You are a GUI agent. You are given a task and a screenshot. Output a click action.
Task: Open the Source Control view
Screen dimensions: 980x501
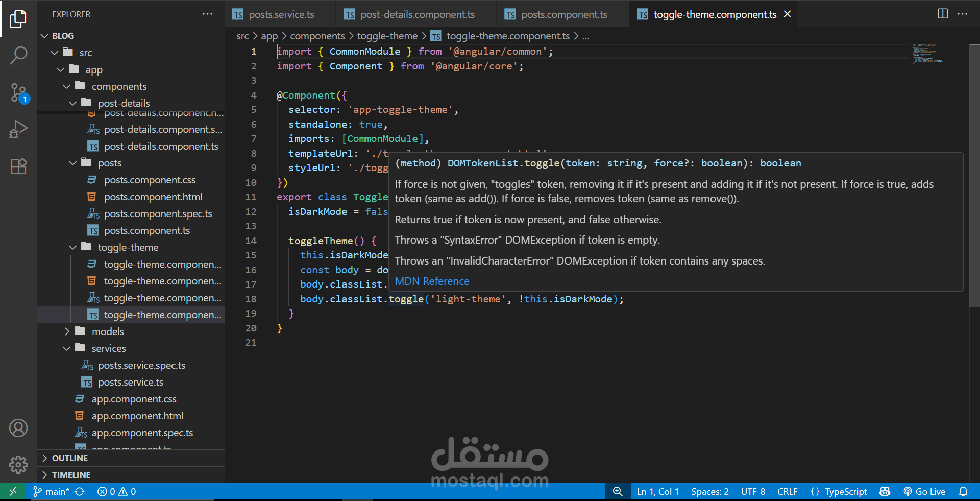pos(18,93)
